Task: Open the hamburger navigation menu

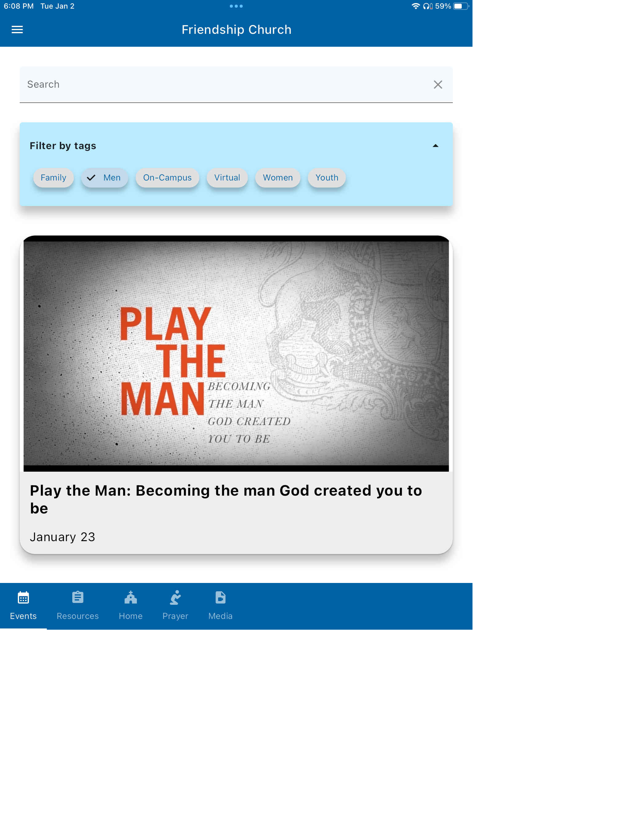Action: [17, 30]
